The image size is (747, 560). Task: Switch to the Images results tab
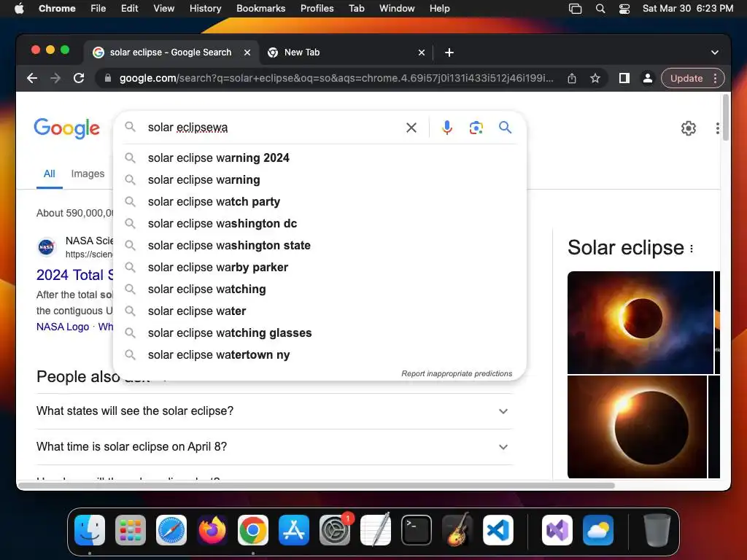coord(88,174)
